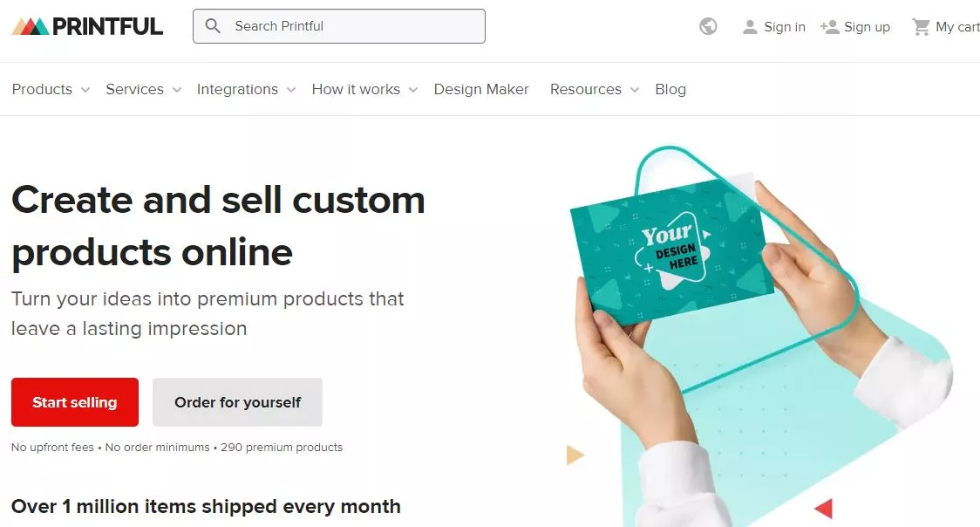Expand the Products dropdown chevron
980x527 pixels.
[85, 90]
